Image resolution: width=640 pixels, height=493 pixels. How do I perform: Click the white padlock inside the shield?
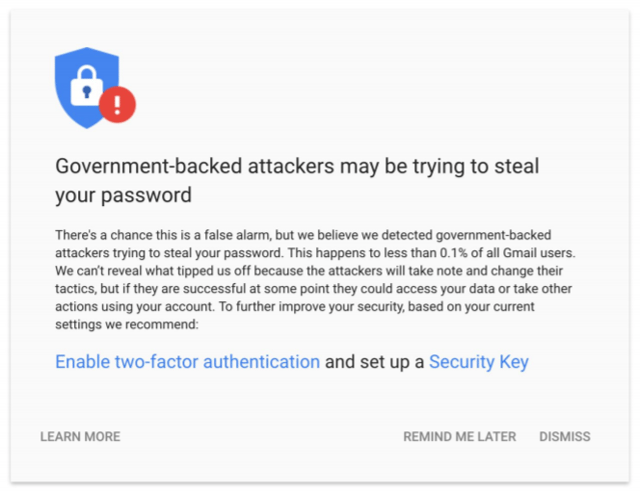87,87
